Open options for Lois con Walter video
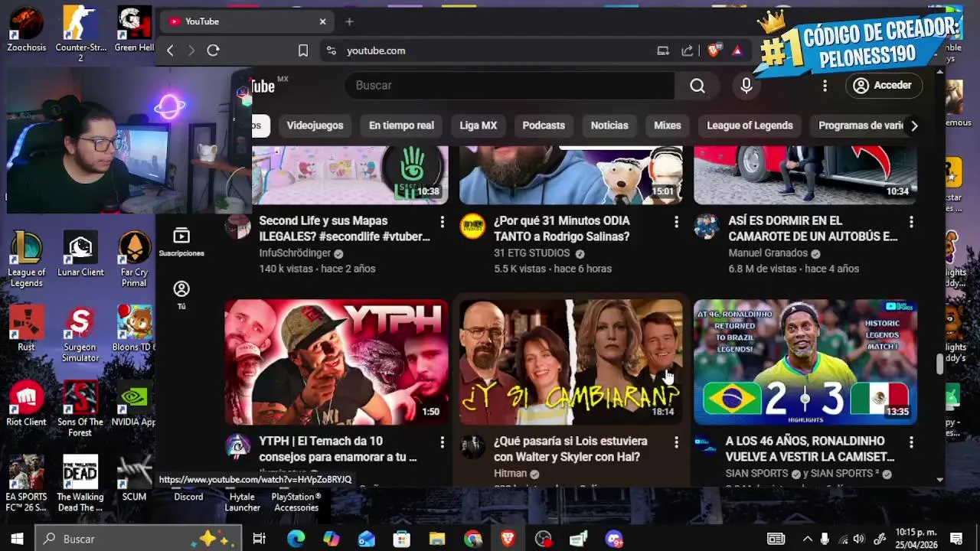 [676, 442]
